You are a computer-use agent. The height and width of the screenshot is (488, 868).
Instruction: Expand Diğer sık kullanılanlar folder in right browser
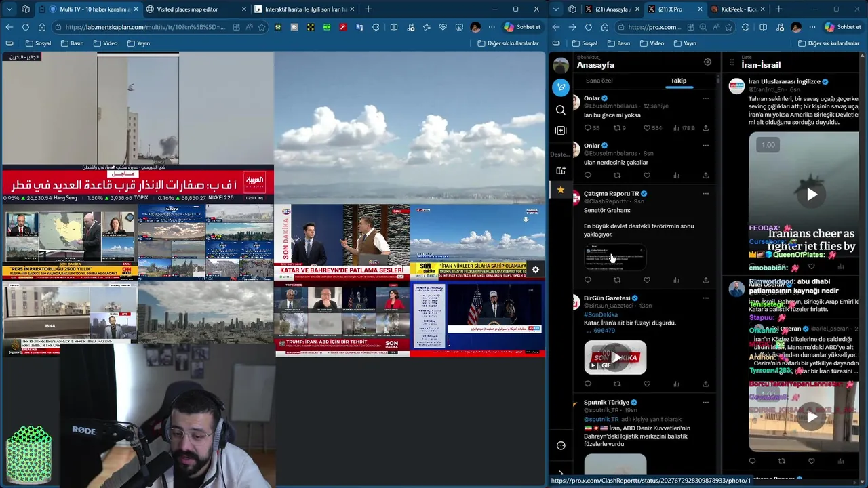pos(829,43)
